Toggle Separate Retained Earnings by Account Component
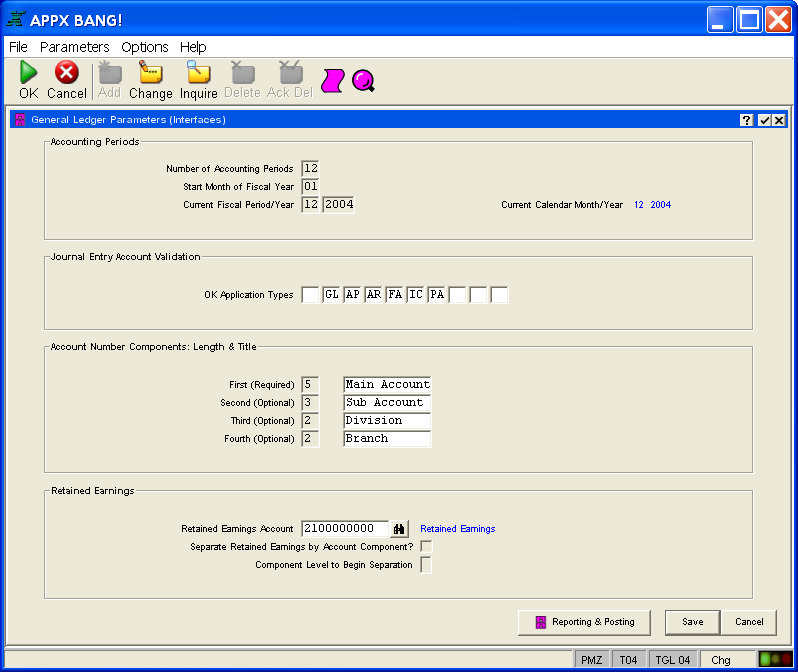798x672 pixels. point(426,547)
